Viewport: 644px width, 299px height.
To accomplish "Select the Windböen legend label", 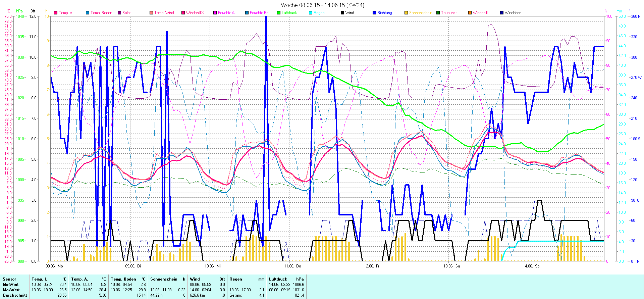I will (513, 13).
